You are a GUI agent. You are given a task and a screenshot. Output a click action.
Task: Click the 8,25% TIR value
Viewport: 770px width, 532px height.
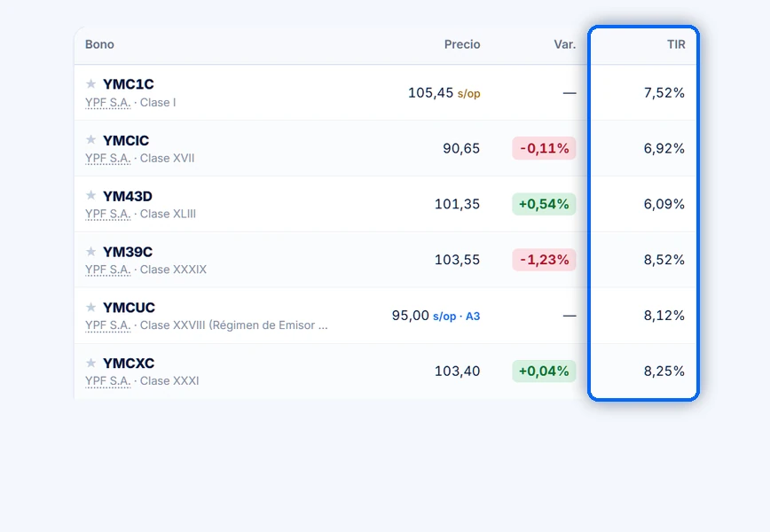(x=664, y=371)
